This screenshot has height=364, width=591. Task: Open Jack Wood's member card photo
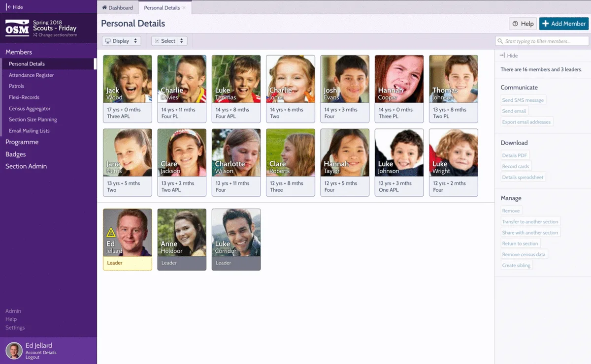[127, 79]
